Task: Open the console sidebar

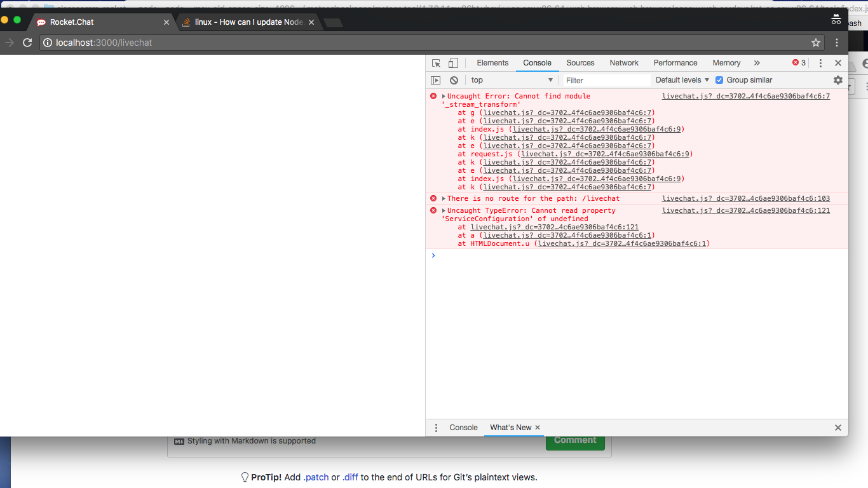Action: point(435,79)
